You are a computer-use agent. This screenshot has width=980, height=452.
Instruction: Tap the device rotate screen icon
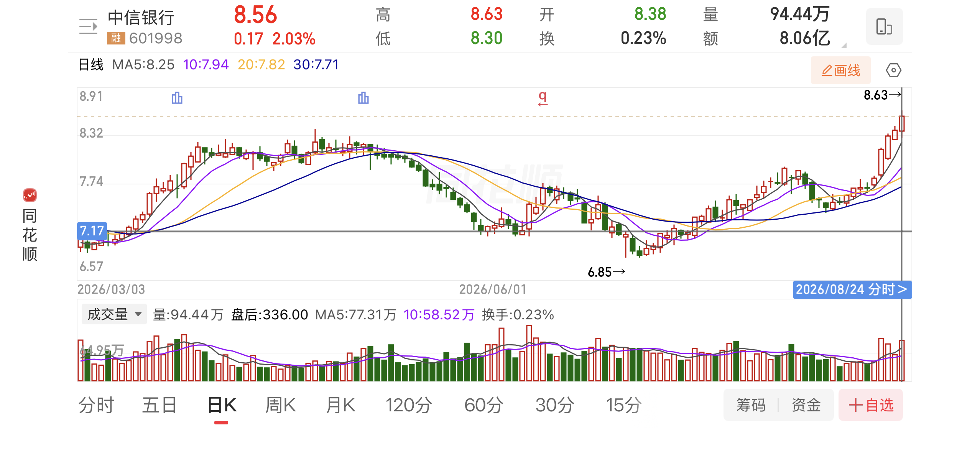[884, 26]
